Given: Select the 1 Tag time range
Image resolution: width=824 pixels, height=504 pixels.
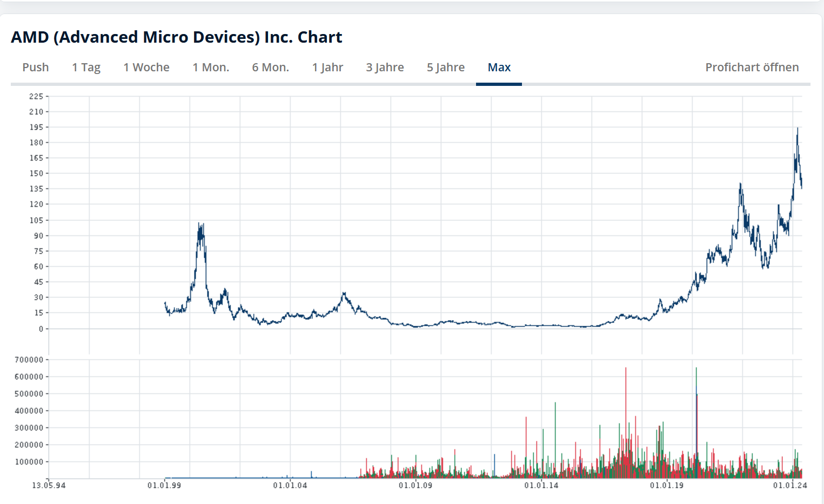Looking at the screenshot, I should 86,68.
